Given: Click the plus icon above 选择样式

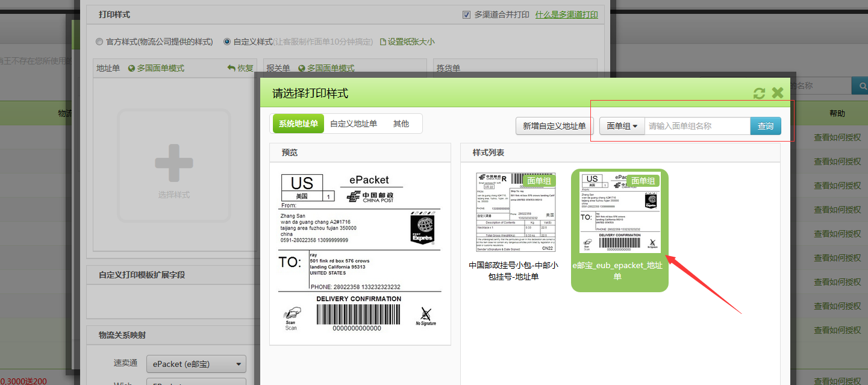Looking at the screenshot, I should (x=174, y=163).
